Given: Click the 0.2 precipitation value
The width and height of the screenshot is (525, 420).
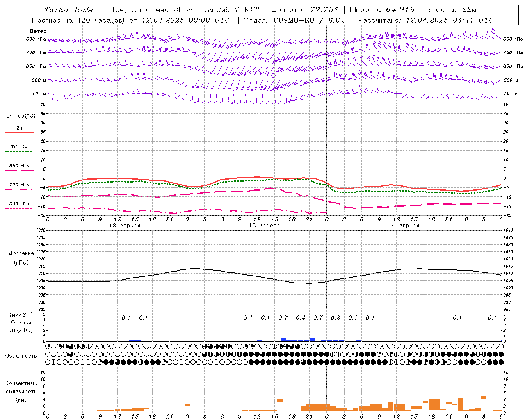Looking at the screenshot, I should (x=336, y=317).
